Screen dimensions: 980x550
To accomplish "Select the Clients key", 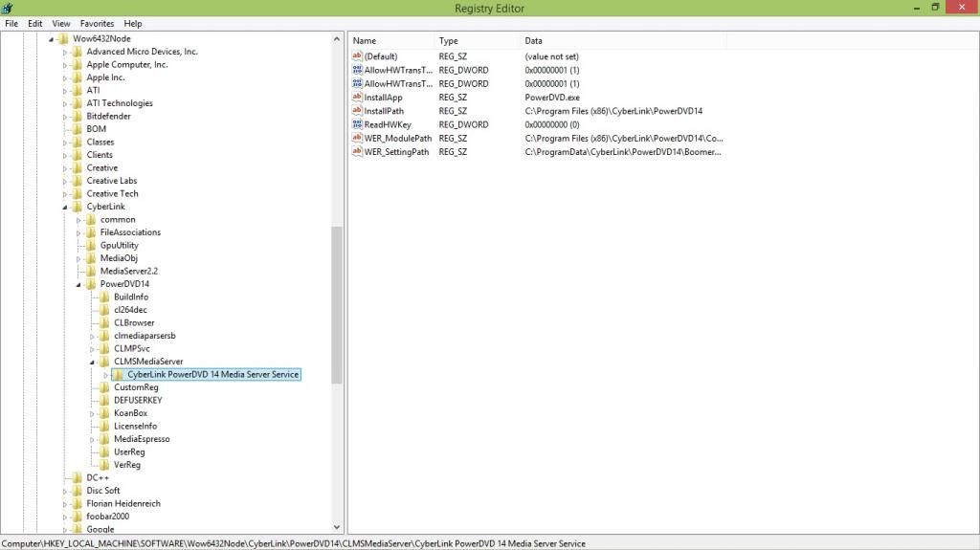I will click(x=100, y=155).
